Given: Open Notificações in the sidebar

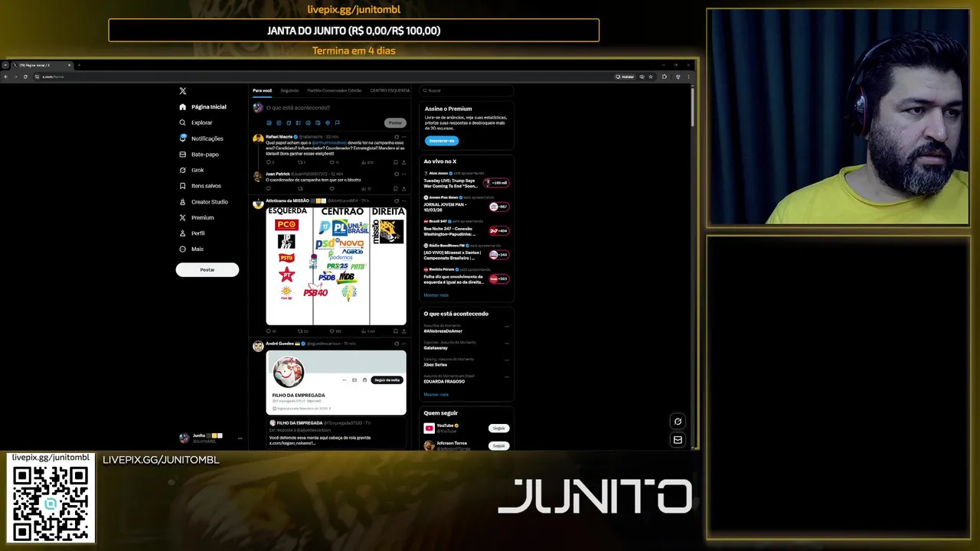Looking at the screenshot, I should (x=201, y=139).
